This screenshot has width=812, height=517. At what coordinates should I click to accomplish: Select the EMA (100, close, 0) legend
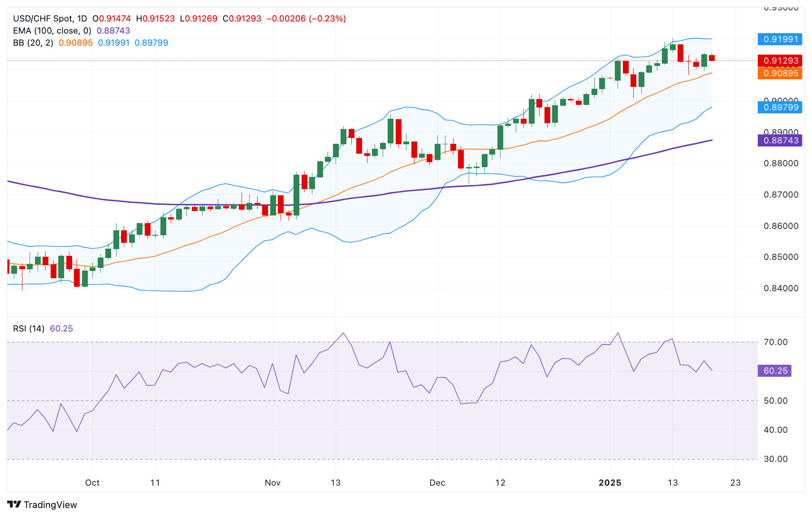tap(52, 30)
